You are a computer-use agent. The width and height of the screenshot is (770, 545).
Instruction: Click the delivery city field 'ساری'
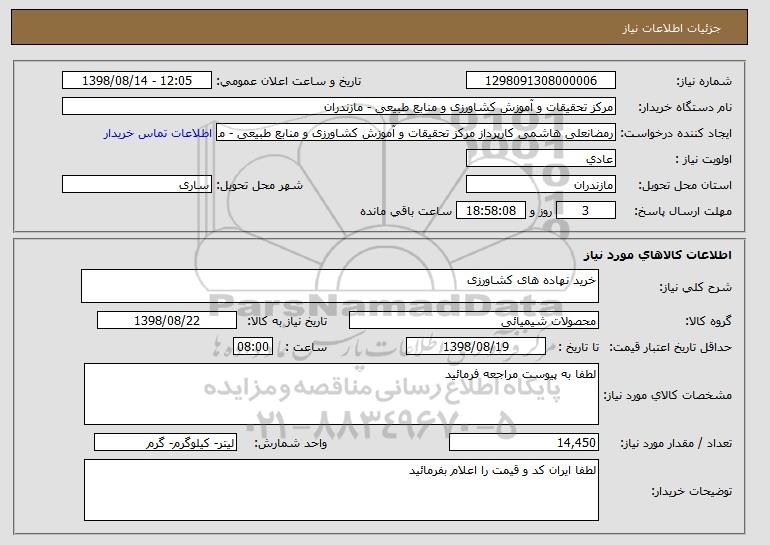click(137, 185)
